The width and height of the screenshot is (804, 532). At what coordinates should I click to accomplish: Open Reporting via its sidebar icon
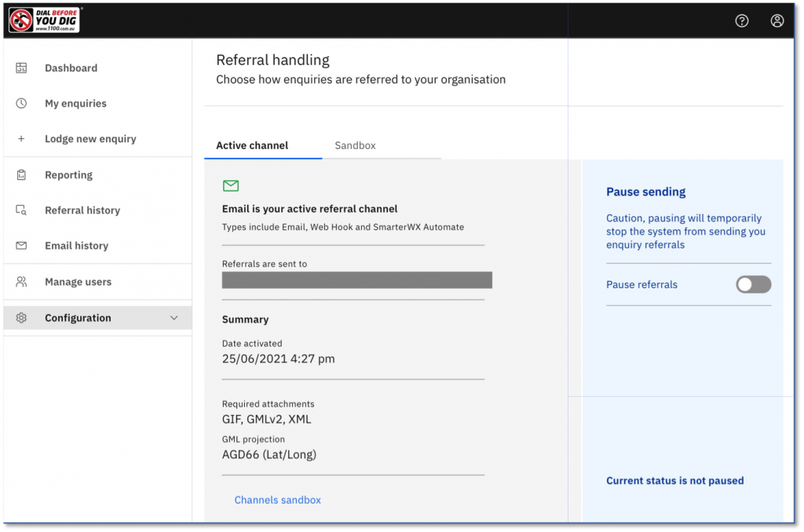22,174
